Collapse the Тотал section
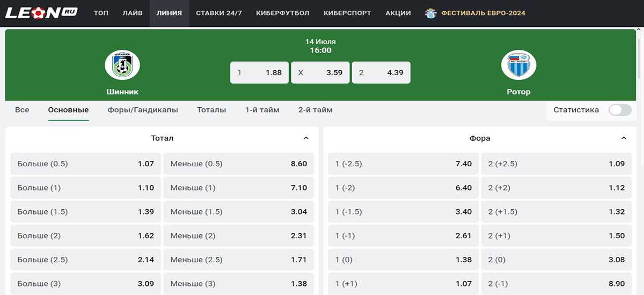The width and height of the screenshot is (644, 295). 306,138
